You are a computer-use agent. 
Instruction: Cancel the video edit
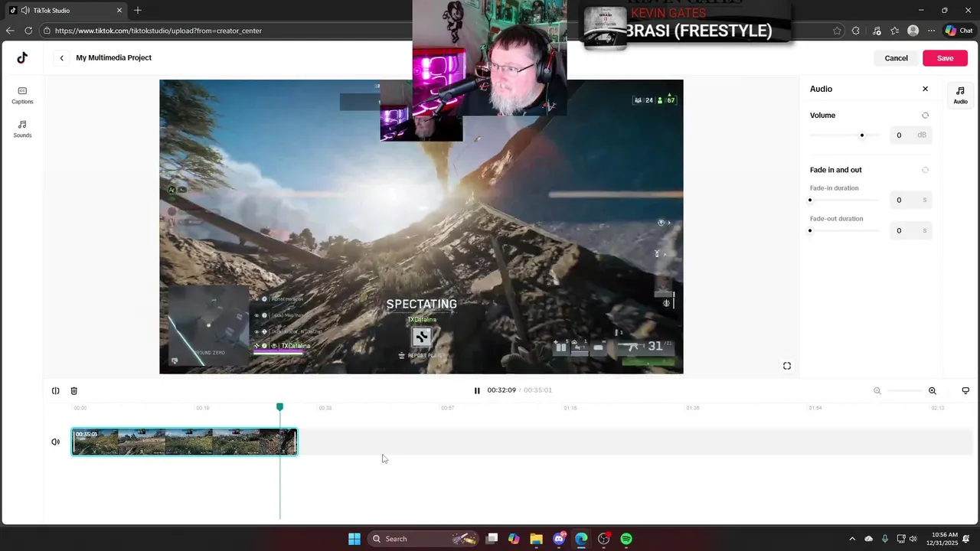coord(896,58)
